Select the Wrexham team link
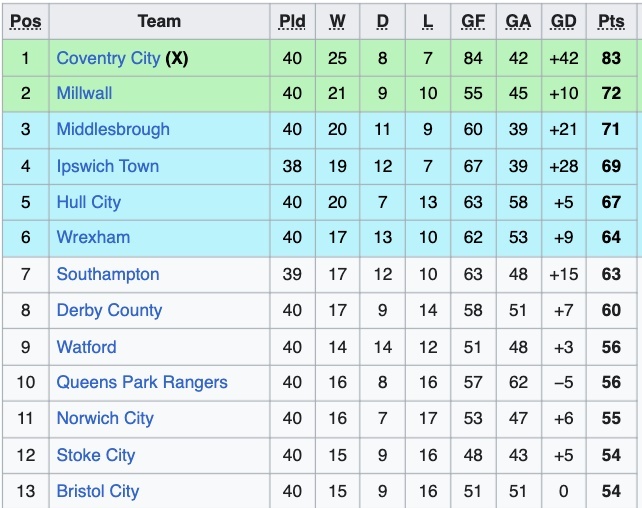This screenshot has width=642, height=508. pos(93,237)
